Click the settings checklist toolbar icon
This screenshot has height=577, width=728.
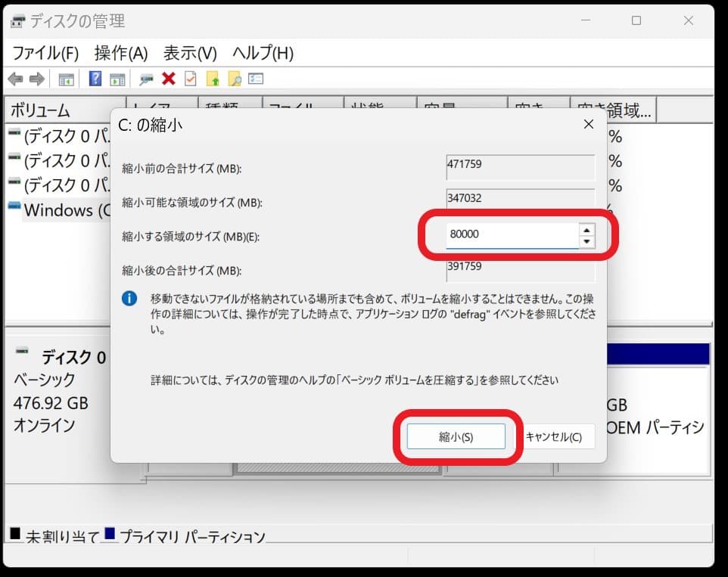(256, 79)
